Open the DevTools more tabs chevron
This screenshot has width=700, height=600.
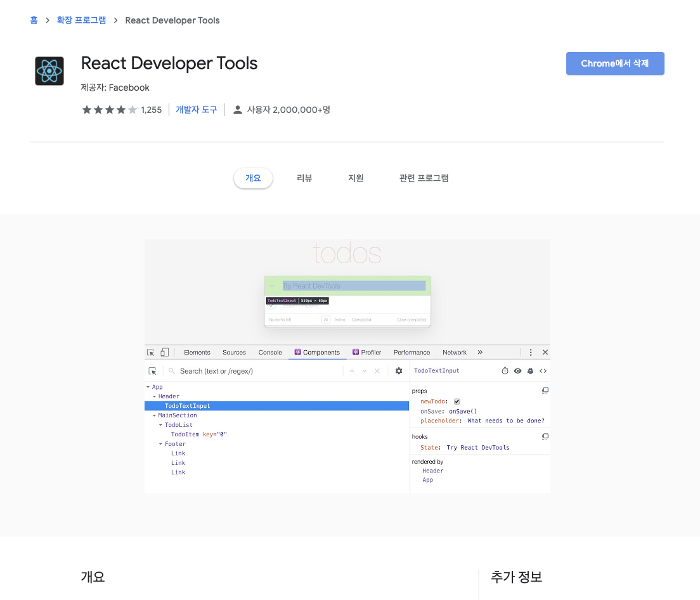[x=480, y=352]
